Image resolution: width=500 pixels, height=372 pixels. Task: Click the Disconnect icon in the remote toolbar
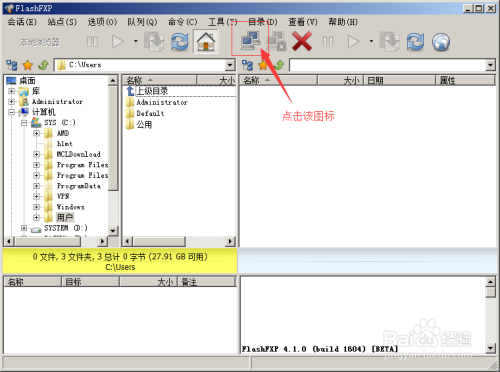click(276, 41)
